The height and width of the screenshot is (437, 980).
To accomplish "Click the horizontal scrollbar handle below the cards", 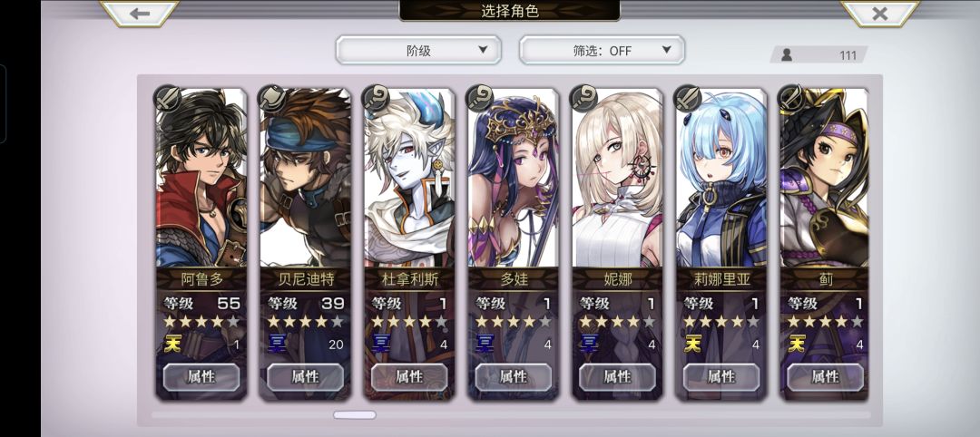I will tap(355, 414).
